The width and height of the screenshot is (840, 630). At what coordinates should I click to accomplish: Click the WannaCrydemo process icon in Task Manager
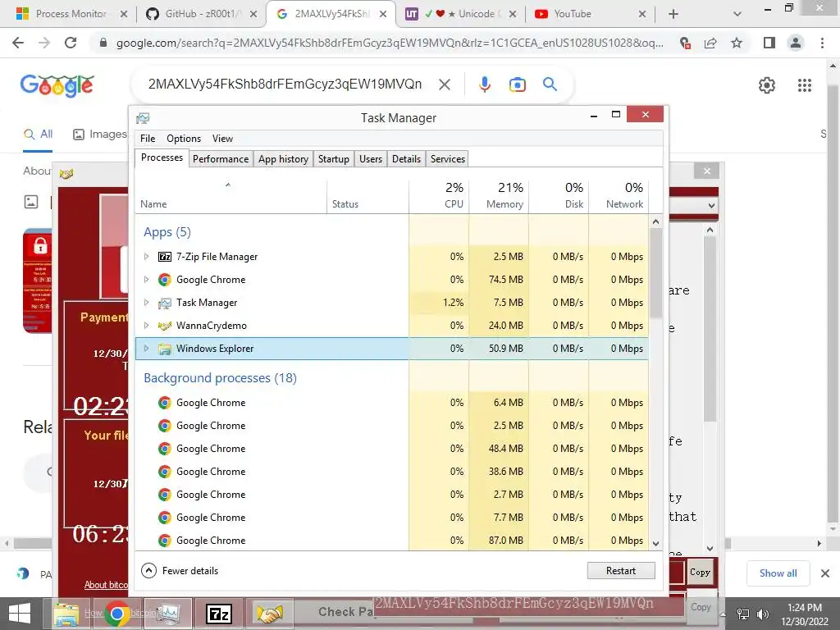(164, 325)
